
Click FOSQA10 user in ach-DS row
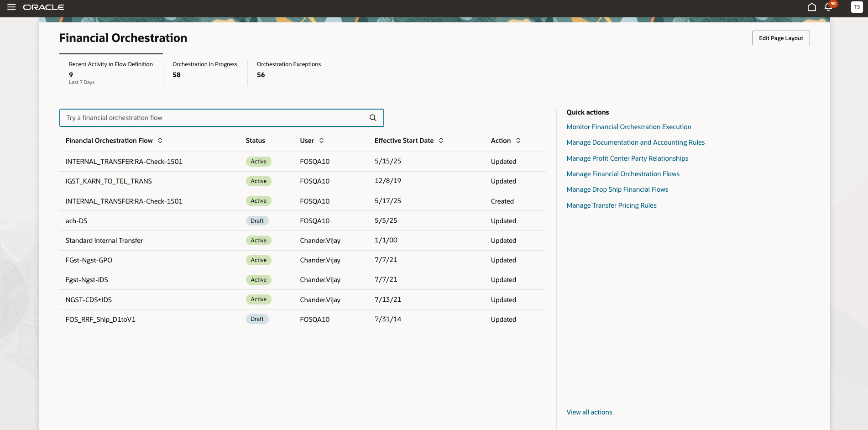click(314, 221)
